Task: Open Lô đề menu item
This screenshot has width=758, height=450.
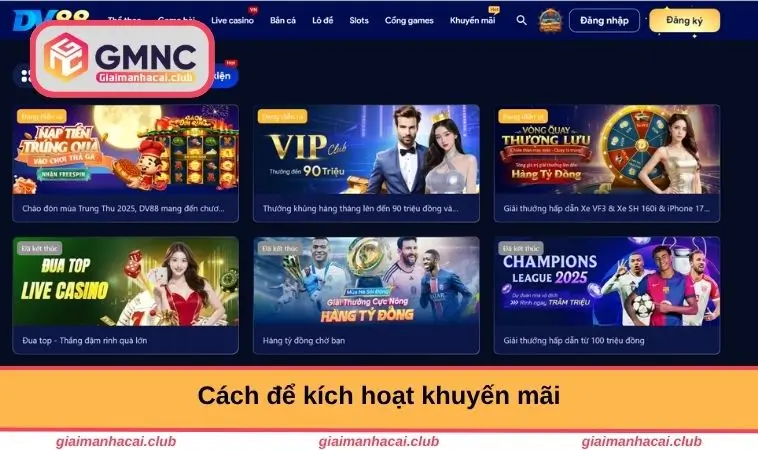Action: coord(322,20)
